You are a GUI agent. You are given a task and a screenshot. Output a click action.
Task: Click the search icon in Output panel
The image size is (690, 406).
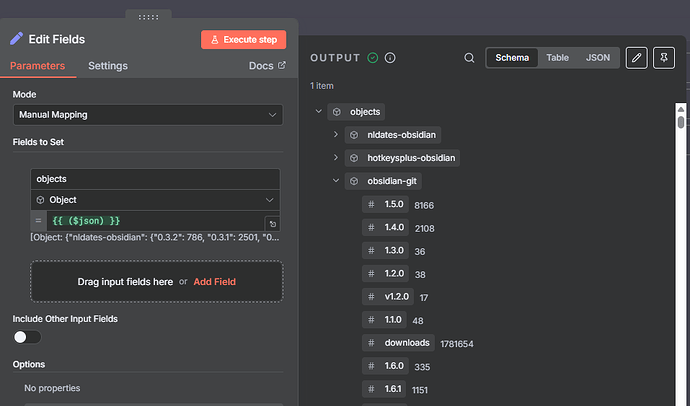pos(470,58)
